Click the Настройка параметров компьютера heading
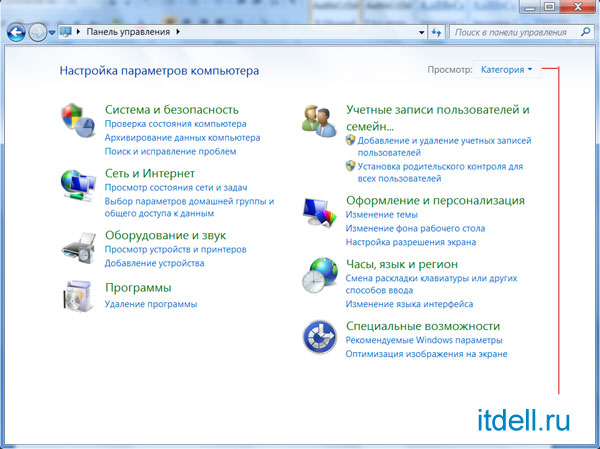Viewport: 600px width, 449px height. click(x=159, y=71)
